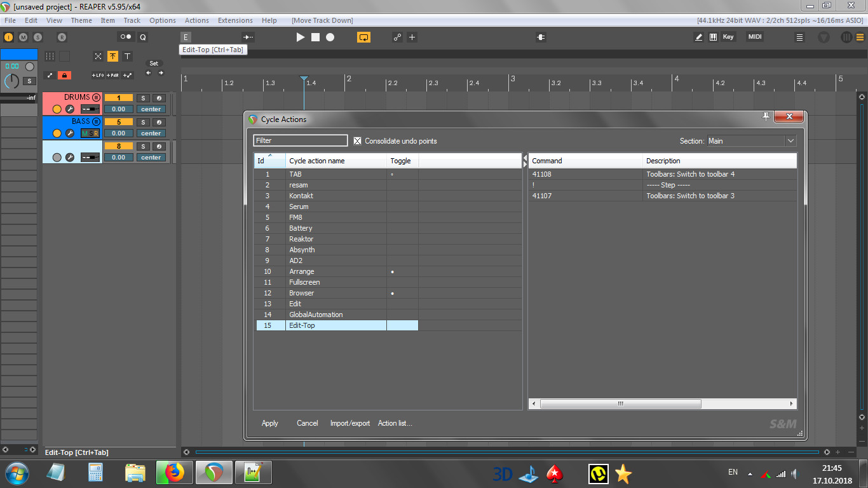The image size is (868, 488).
Task: Click the Key toolbar button
Action: point(728,37)
